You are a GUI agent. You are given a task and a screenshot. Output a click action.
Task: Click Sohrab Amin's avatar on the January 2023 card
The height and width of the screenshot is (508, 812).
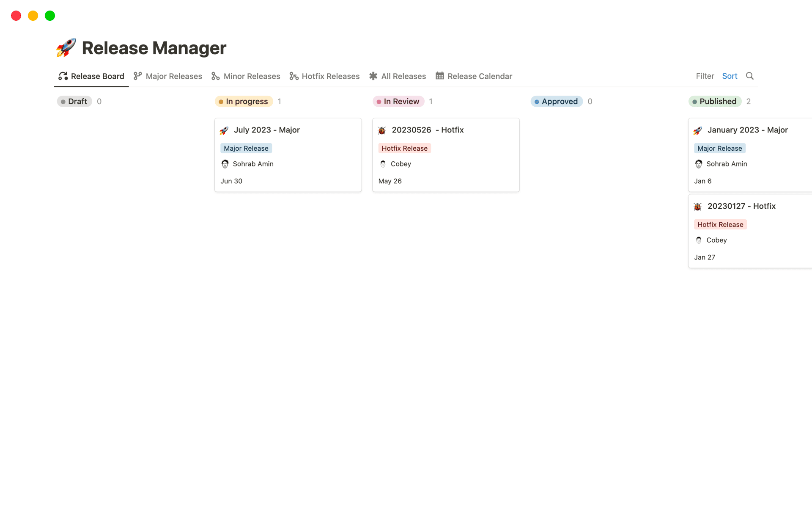699,164
